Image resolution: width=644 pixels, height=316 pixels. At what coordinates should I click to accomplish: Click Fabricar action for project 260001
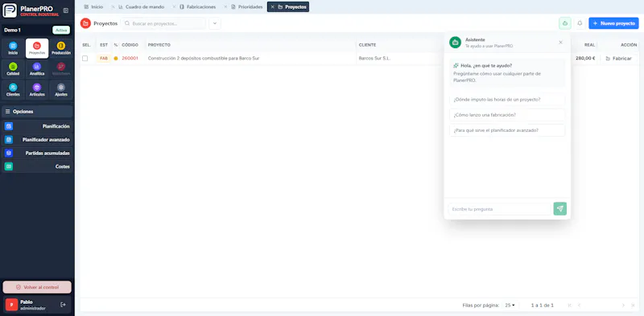[618, 58]
